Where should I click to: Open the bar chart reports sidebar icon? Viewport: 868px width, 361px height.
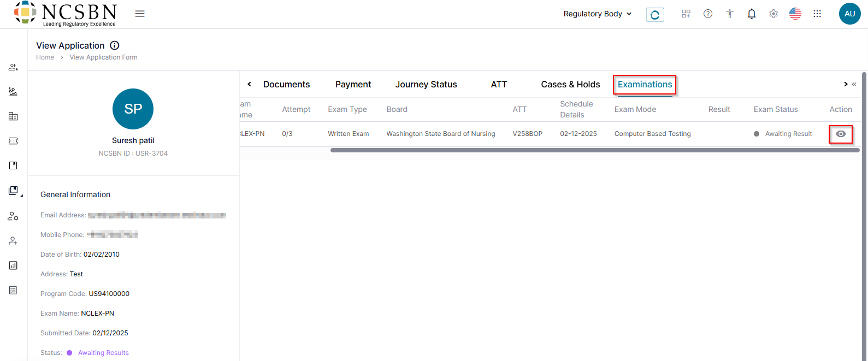tap(13, 265)
